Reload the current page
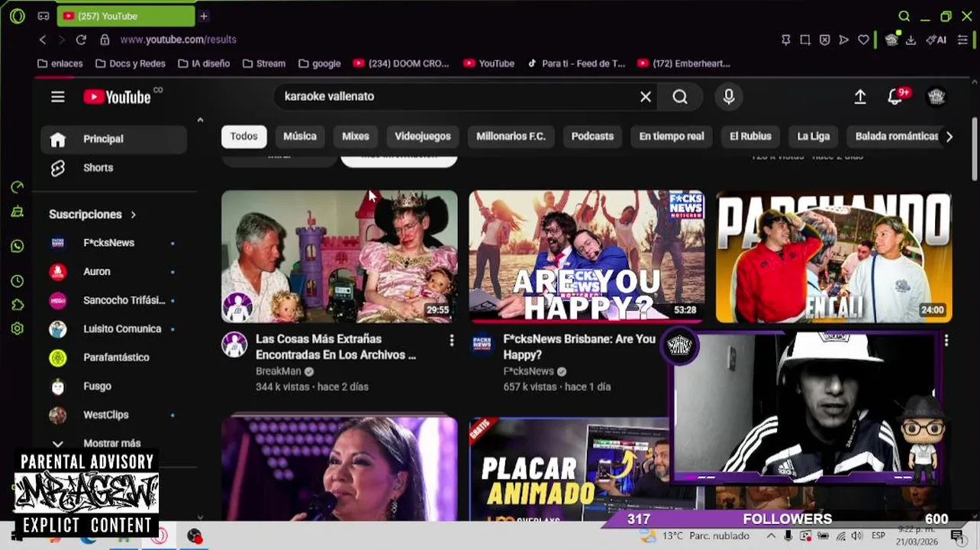The height and width of the screenshot is (550, 980). [81, 40]
